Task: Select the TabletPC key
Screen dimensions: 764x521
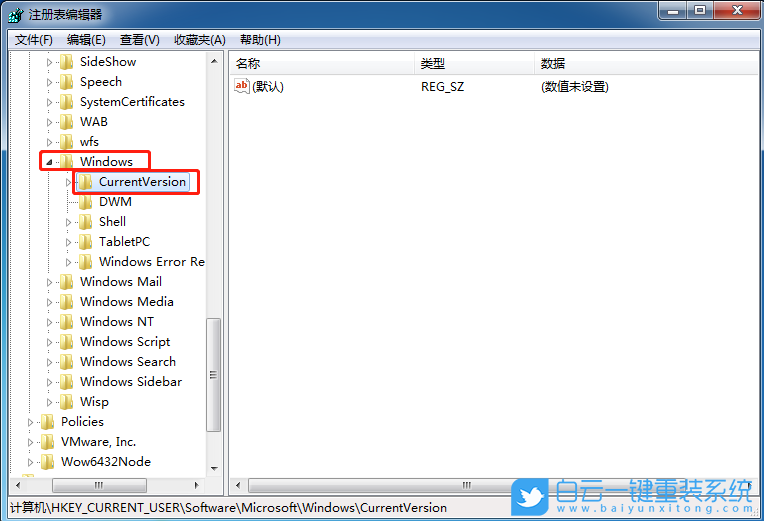Action: coord(126,242)
